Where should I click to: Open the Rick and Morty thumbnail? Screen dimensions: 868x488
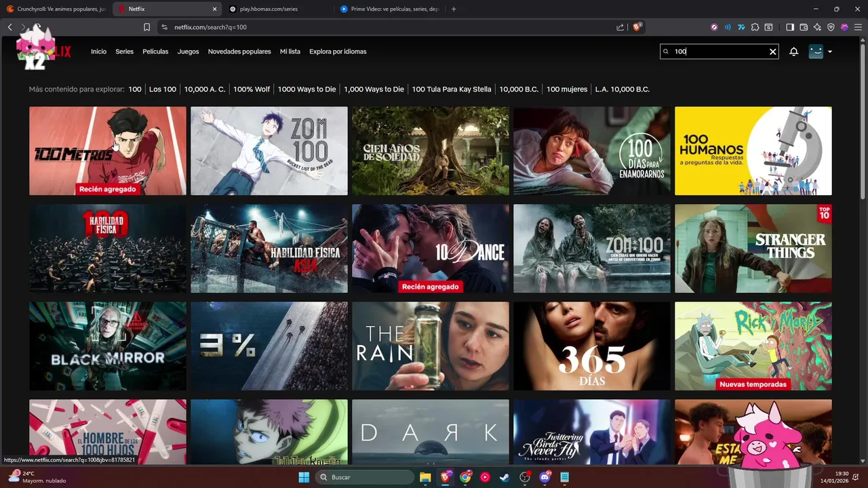[x=753, y=346]
